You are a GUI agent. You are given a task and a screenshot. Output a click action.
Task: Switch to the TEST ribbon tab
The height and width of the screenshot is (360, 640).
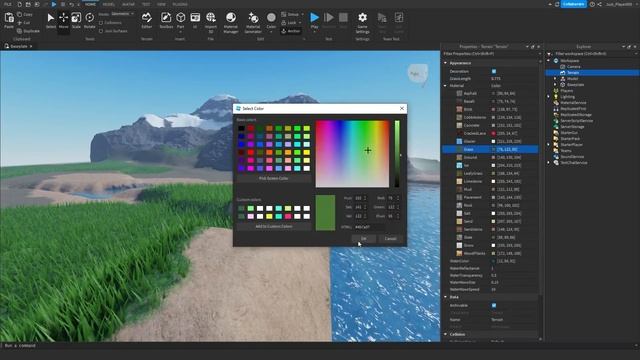click(x=146, y=4)
